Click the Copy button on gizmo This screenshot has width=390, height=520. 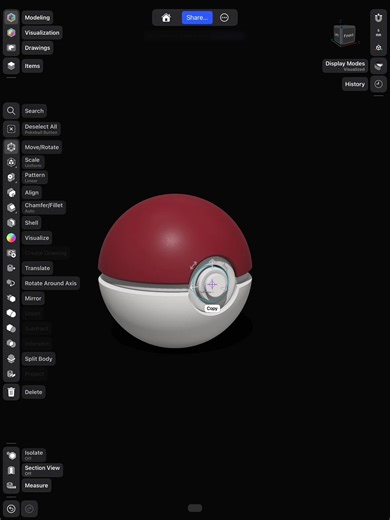pyautogui.click(x=212, y=308)
